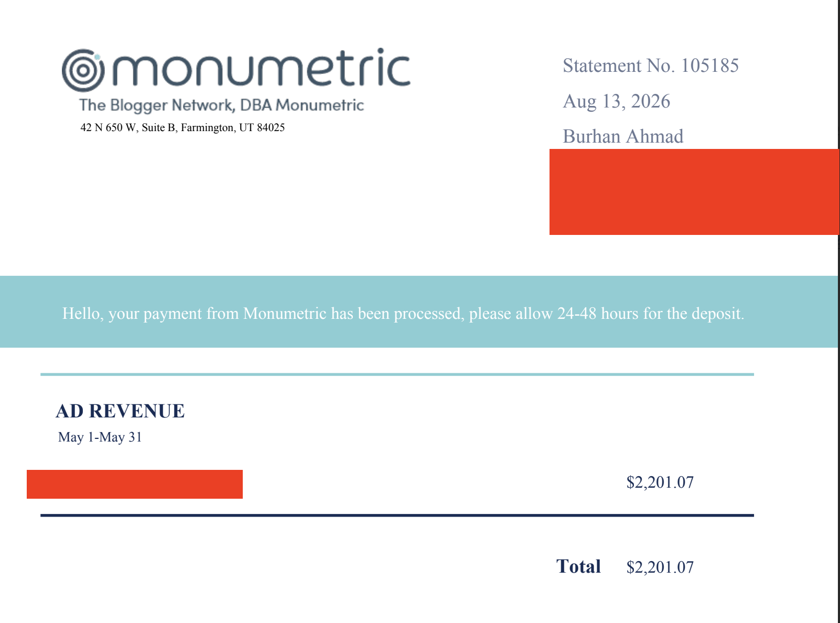The height and width of the screenshot is (623, 840).
Task: Click the red redacted line item label
Action: click(x=135, y=484)
